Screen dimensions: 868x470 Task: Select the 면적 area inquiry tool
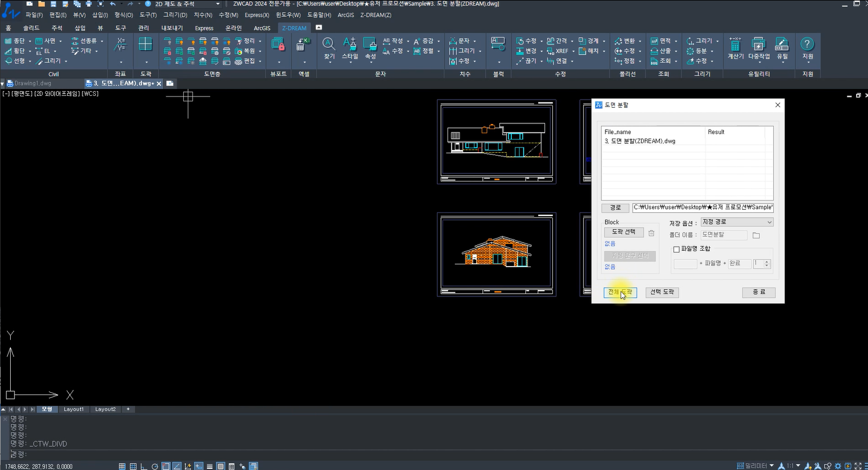click(x=661, y=41)
